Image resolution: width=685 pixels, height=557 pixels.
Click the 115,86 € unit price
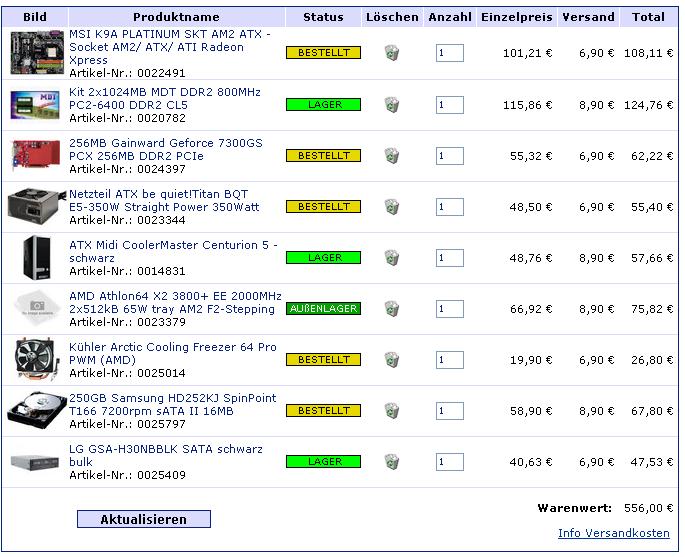528,105
